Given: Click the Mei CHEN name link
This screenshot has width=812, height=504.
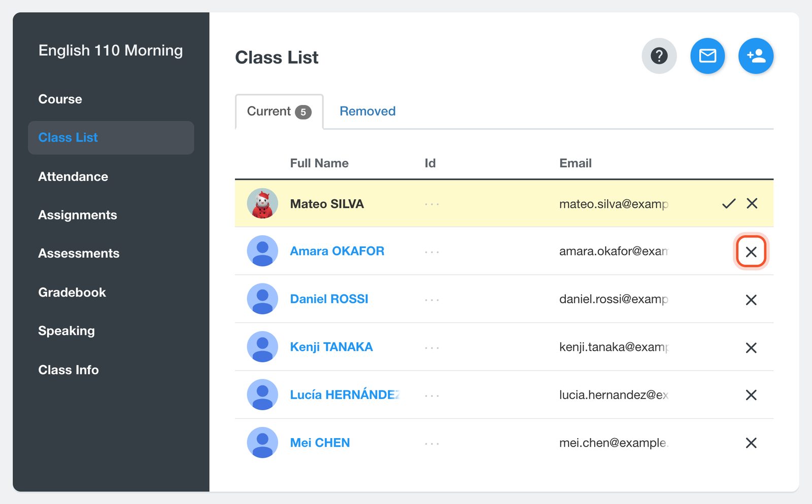Looking at the screenshot, I should pyautogui.click(x=320, y=443).
